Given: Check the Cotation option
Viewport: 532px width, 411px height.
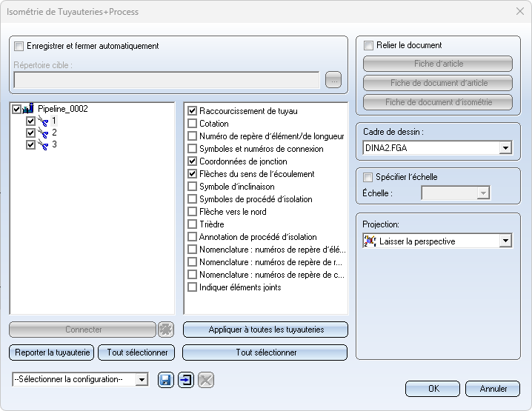Looking at the screenshot, I should 193,124.
